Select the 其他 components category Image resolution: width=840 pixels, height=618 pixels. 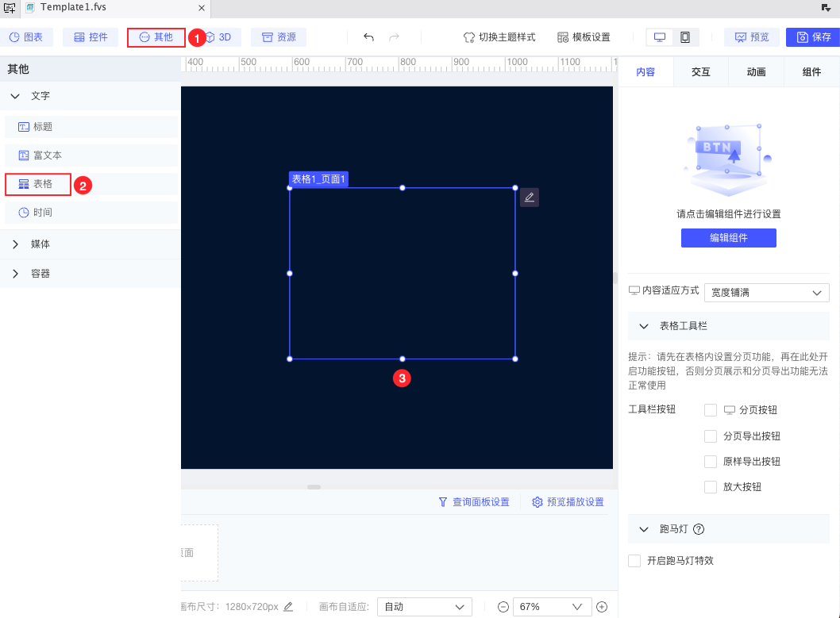coord(156,37)
